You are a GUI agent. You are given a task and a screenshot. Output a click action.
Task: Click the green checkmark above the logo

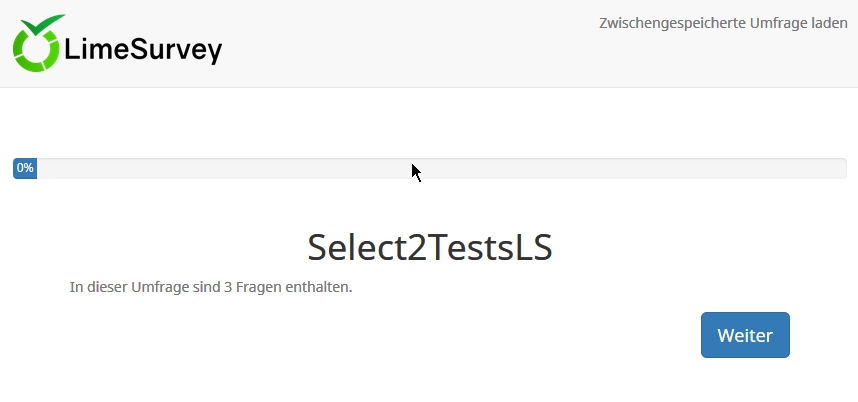(x=44, y=24)
